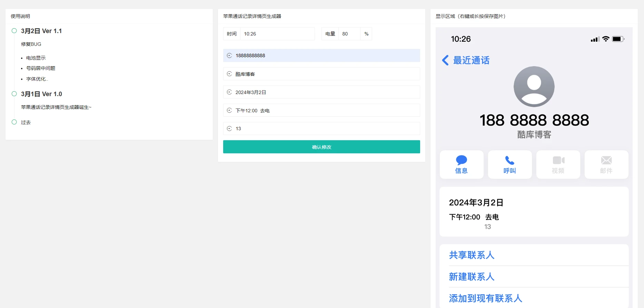This screenshot has height=308, width=644.
Task: Click the preview call duration 13
Action: coord(487,227)
